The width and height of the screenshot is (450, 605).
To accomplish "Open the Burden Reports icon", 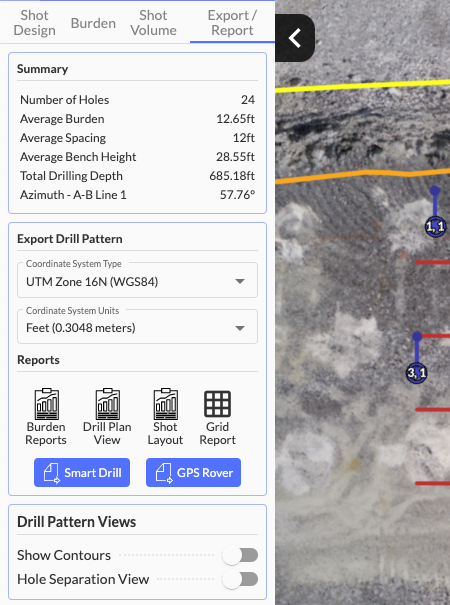I will tap(46, 404).
